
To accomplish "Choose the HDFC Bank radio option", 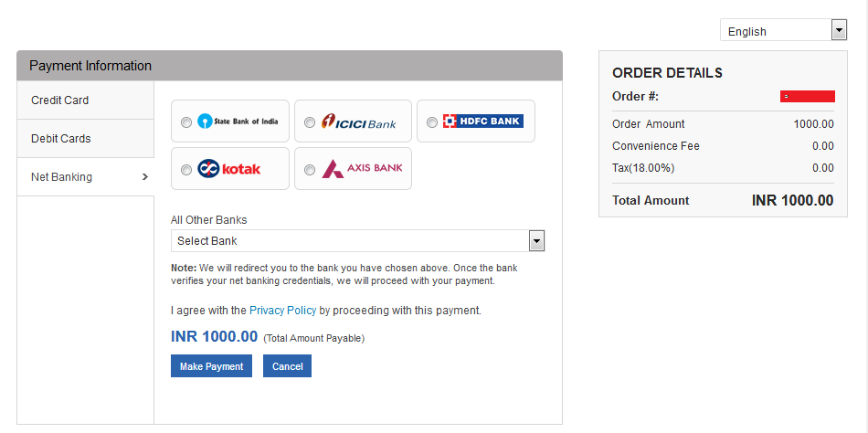I will click(432, 121).
